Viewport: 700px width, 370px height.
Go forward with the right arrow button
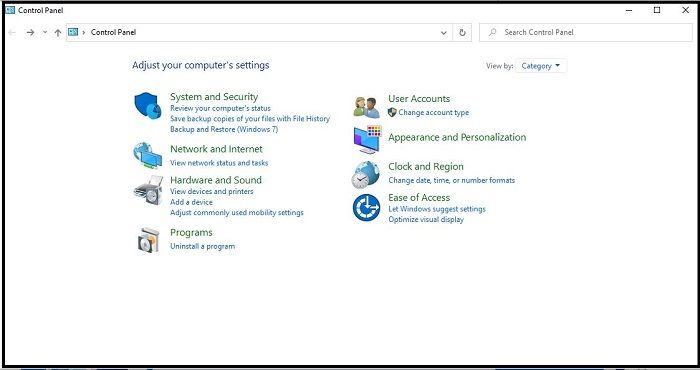pos(30,32)
